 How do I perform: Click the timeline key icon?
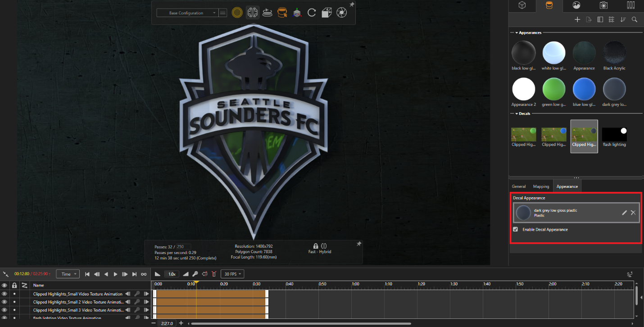click(x=195, y=274)
